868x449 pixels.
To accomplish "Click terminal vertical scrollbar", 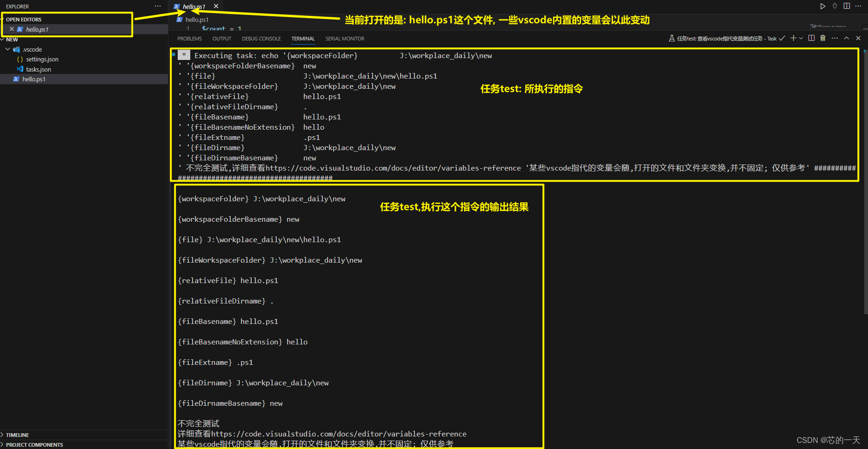I will (x=865, y=181).
